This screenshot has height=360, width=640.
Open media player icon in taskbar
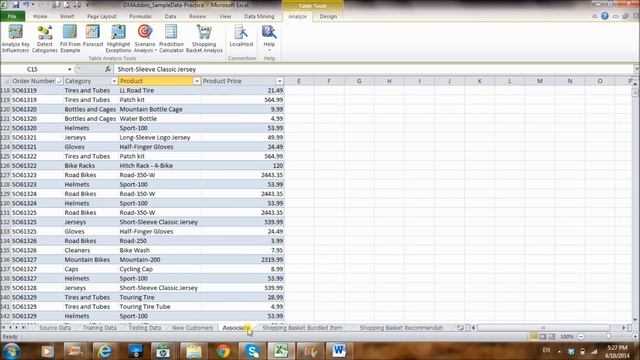pos(47,351)
